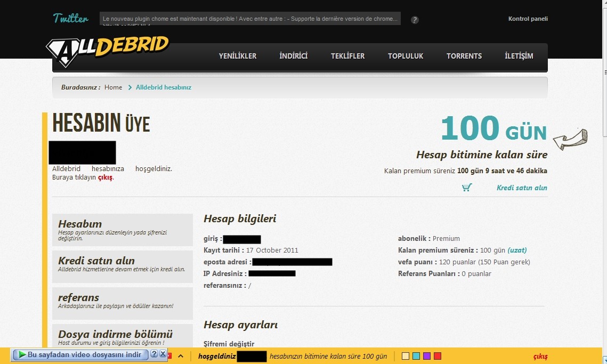Close the video download bar with X
Viewport: 607px width, 364px height.
pos(163,354)
